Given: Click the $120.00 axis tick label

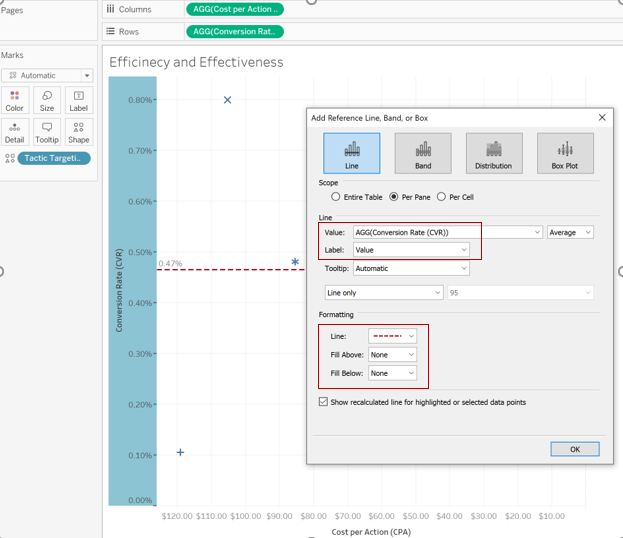Looking at the screenshot, I should pyautogui.click(x=177, y=516).
